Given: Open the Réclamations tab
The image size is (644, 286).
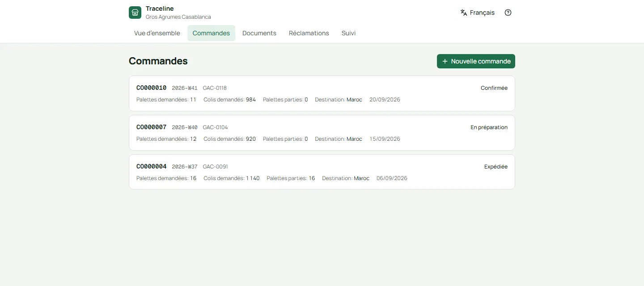Looking at the screenshot, I should [x=309, y=33].
